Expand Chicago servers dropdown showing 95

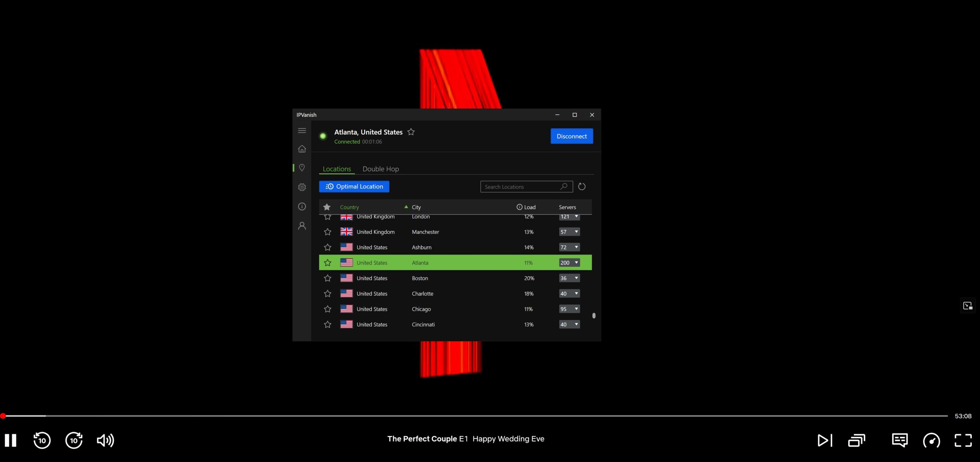point(569,309)
